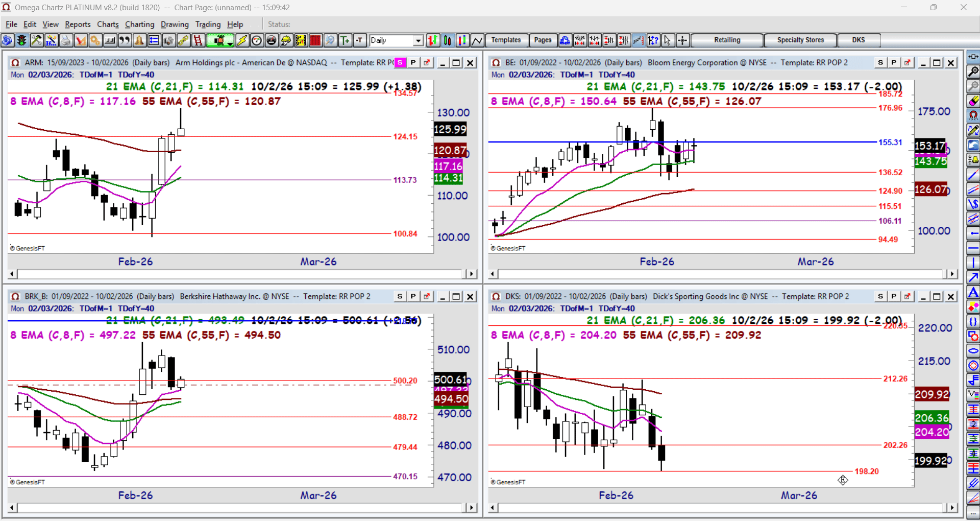Click the zoom in magnifier on right sidebar
Viewport: 980px width, 521px height.
point(973,72)
